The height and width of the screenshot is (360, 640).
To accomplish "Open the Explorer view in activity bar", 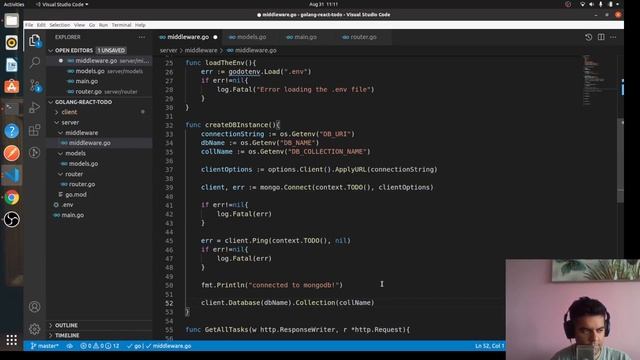I will [x=35, y=40].
